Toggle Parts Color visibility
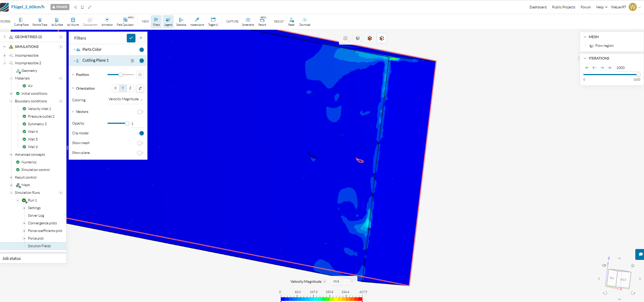 [142, 50]
